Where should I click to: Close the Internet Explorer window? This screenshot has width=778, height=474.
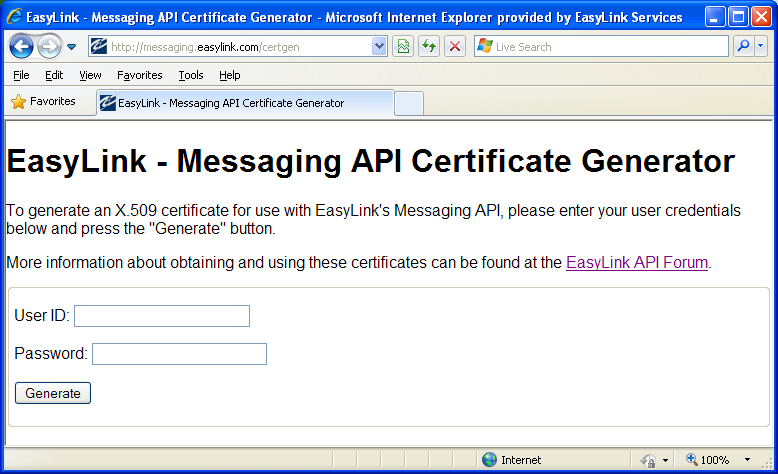[761, 17]
